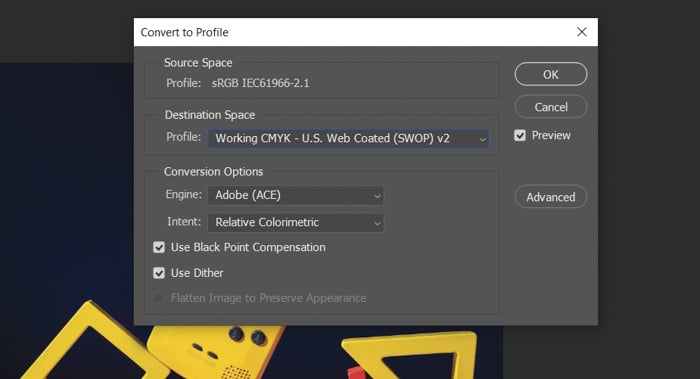Open the Advanced conversion options
This screenshot has height=379, width=700.
pos(550,197)
